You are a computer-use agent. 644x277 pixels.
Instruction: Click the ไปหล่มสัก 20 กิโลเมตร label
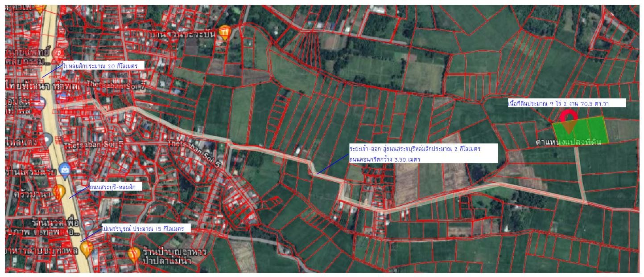pyautogui.click(x=100, y=65)
